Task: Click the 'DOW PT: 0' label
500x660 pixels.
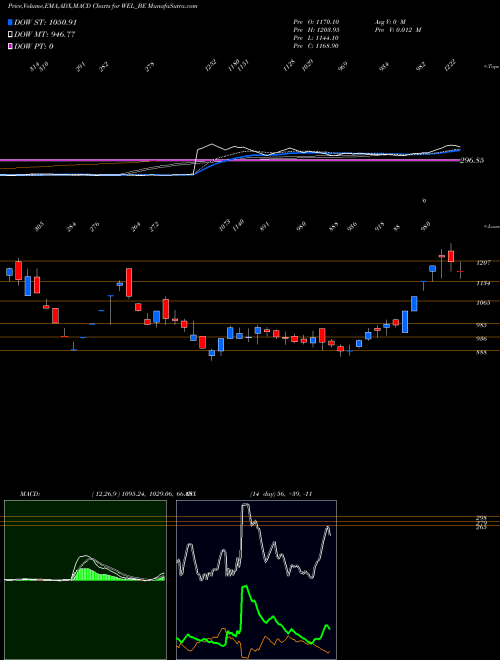Action: click(x=34, y=46)
